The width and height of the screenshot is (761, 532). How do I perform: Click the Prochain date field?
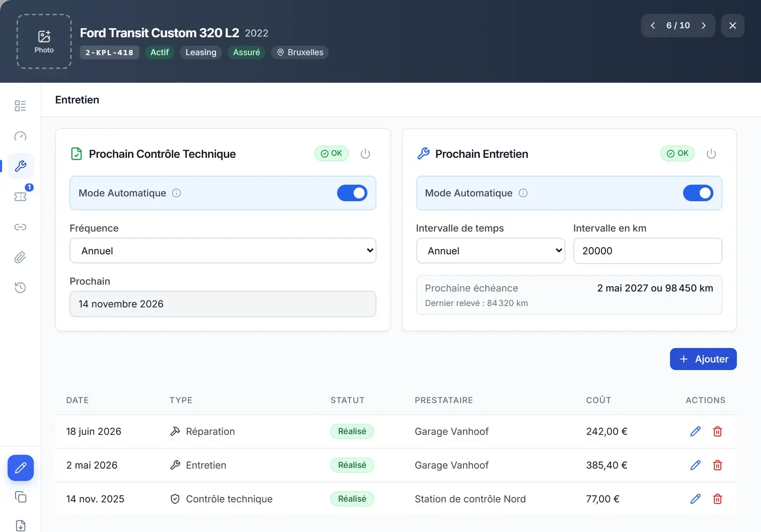pos(223,304)
